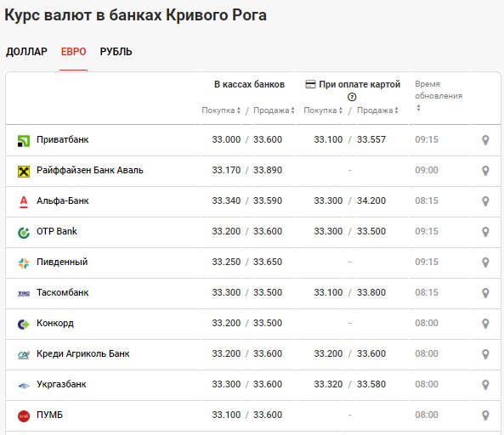This screenshot has height=435, width=504.
Task: Click the credit card icon in header
Action: pos(310,84)
